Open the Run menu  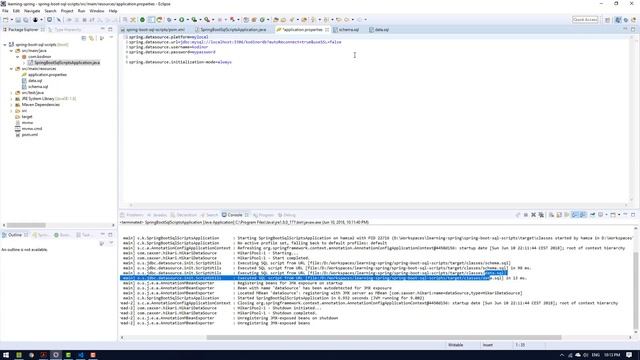[x=82, y=11]
